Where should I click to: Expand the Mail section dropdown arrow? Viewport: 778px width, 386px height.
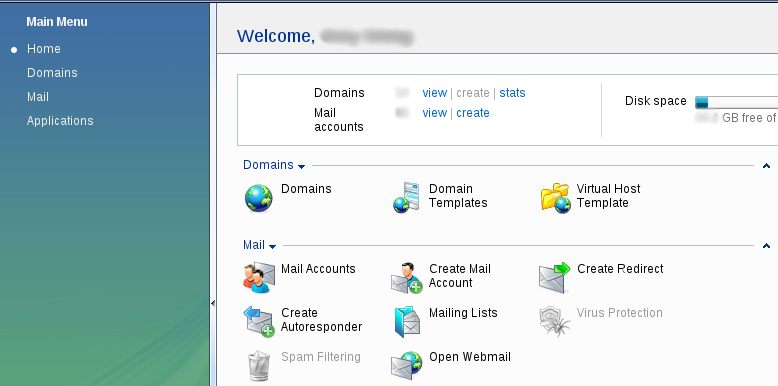tap(272, 246)
